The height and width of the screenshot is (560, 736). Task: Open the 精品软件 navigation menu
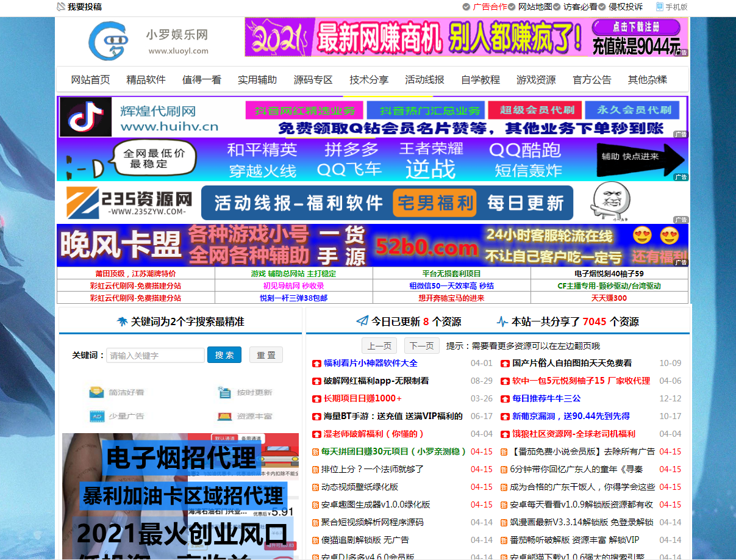tap(146, 79)
